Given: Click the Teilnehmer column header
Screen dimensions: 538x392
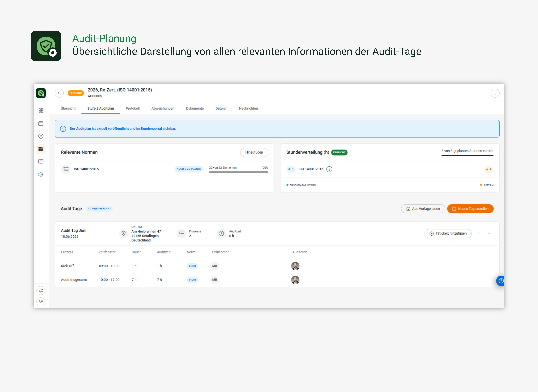Looking at the screenshot, I should (x=220, y=252).
